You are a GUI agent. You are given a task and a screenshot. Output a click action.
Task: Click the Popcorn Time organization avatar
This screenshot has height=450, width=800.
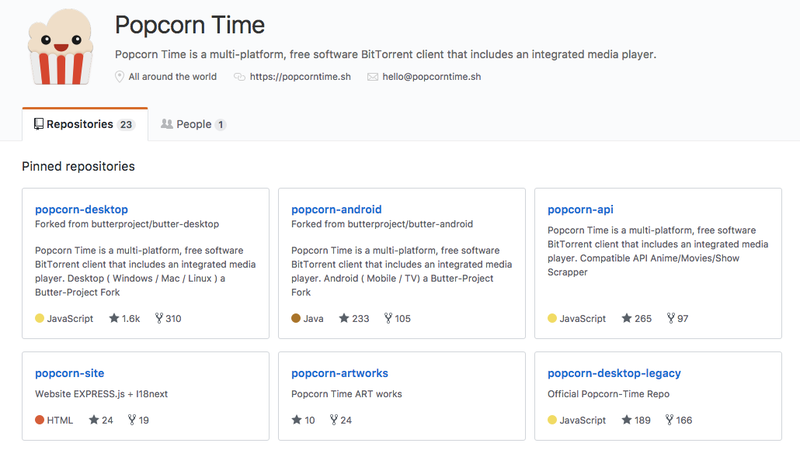(x=61, y=46)
